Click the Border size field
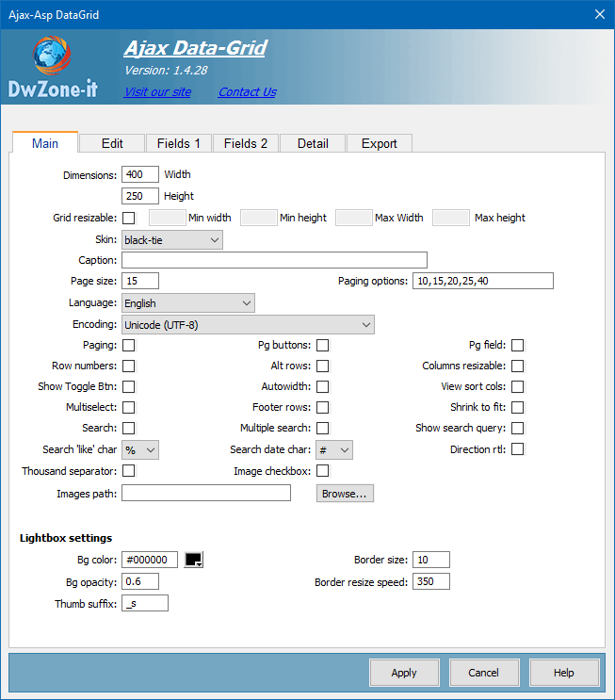Image resolution: width=615 pixels, height=700 pixels. tap(431, 560)
